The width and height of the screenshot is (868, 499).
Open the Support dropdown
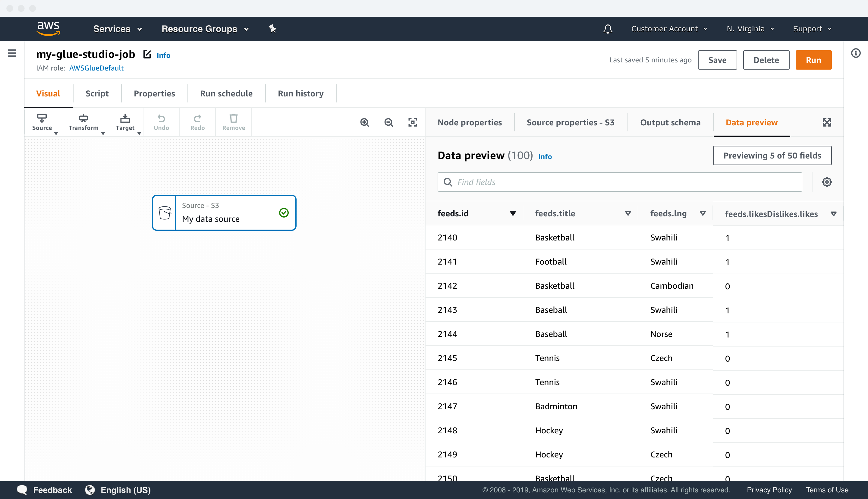[x=812, y=29]
